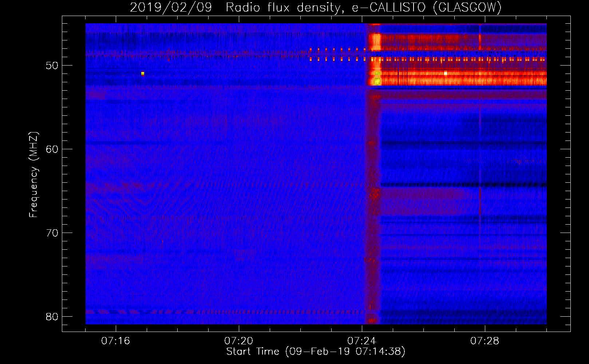Click the 50 frequency axis label
This screenshot has height=364, width=589.
(52, 66)
